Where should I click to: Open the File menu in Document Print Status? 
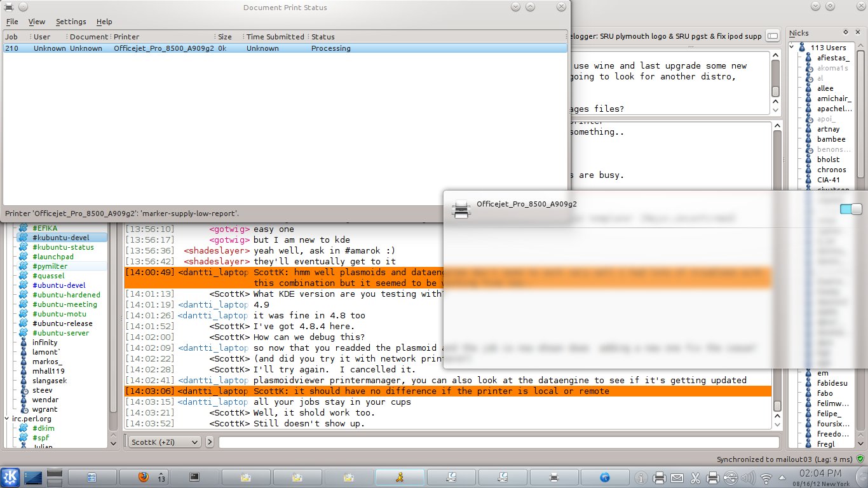click(x=12, y=22)
